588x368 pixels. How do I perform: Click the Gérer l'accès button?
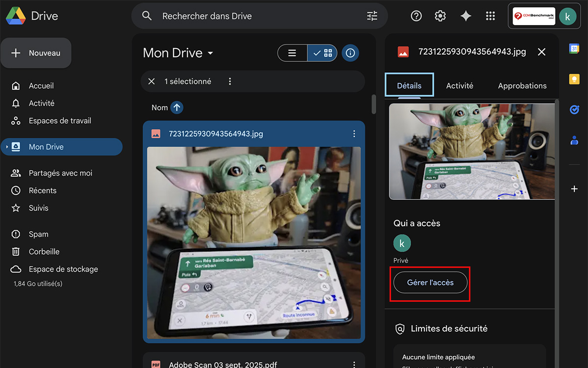[430, 283]
